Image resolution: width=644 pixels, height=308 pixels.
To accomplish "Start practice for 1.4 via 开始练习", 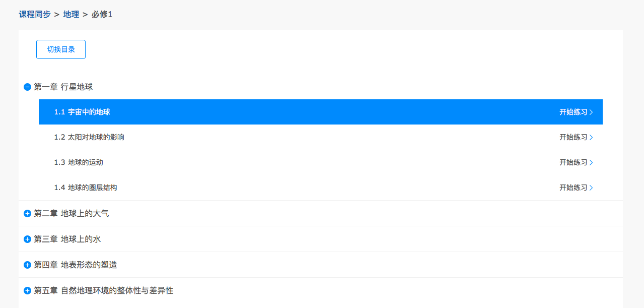I will (573, 188).
